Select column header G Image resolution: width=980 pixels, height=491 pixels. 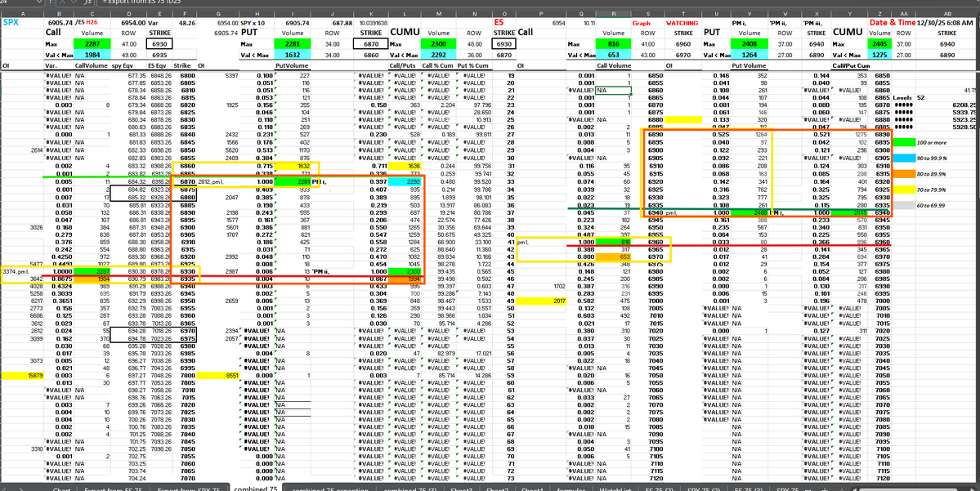click(x=218, y=13)
